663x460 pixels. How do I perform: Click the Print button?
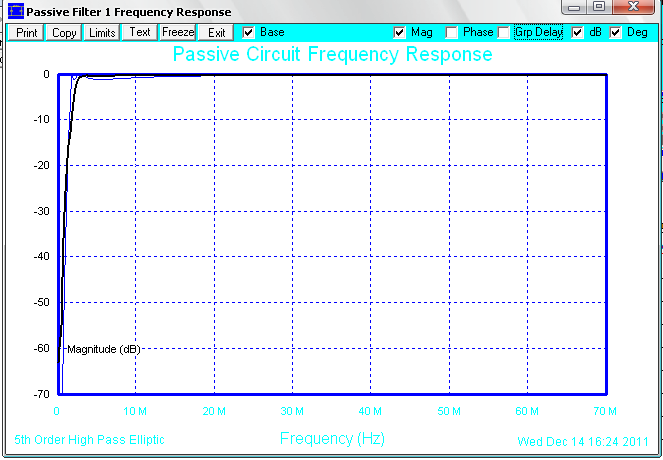point(27,33)
